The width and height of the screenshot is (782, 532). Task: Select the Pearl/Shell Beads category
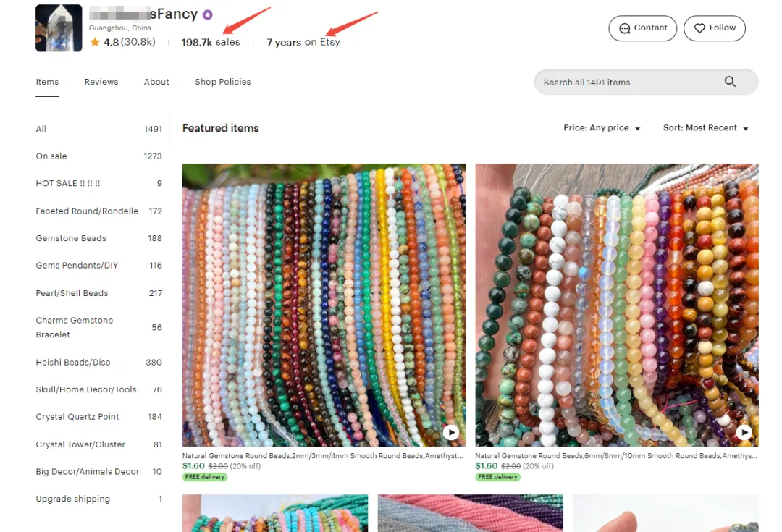[98, 293]
